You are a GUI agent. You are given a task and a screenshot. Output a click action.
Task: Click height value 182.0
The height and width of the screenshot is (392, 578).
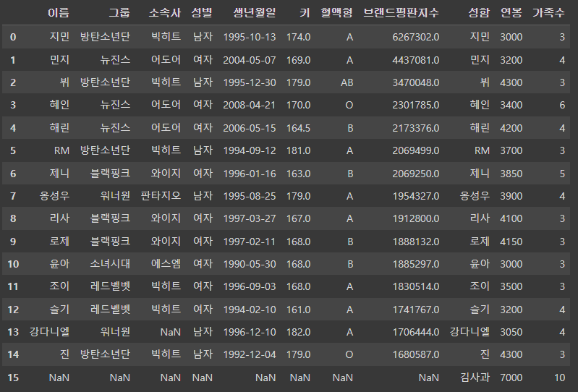(x=298, y=332)
